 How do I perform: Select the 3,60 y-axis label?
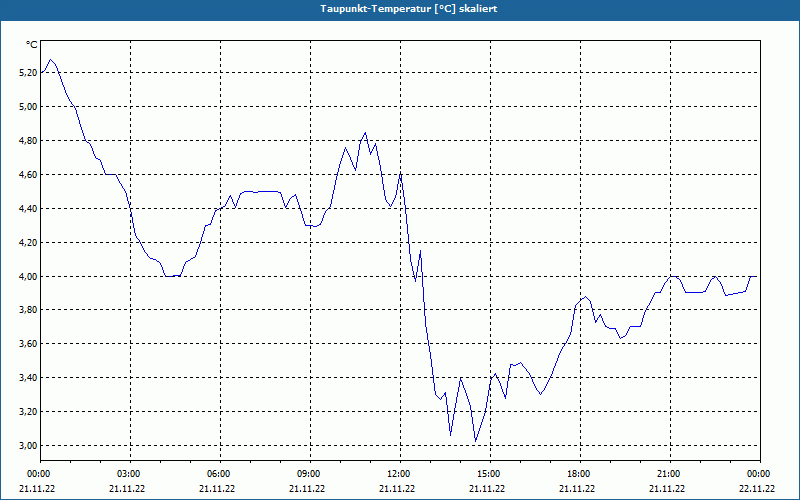point(28,344)
